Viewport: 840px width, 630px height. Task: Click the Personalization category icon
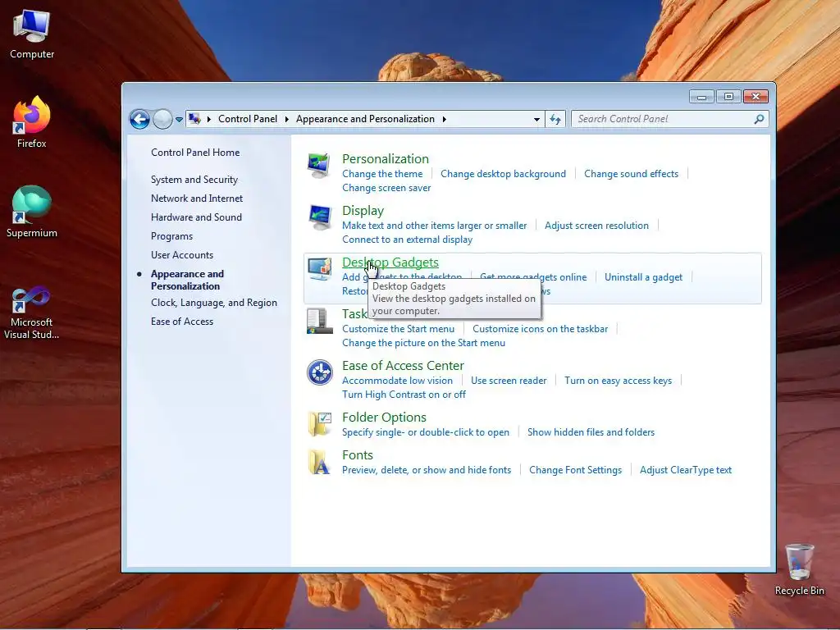[319, 166]
